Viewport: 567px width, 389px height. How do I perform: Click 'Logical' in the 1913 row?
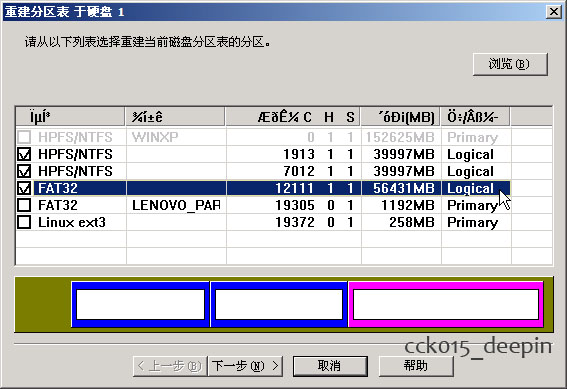point(470,154)
